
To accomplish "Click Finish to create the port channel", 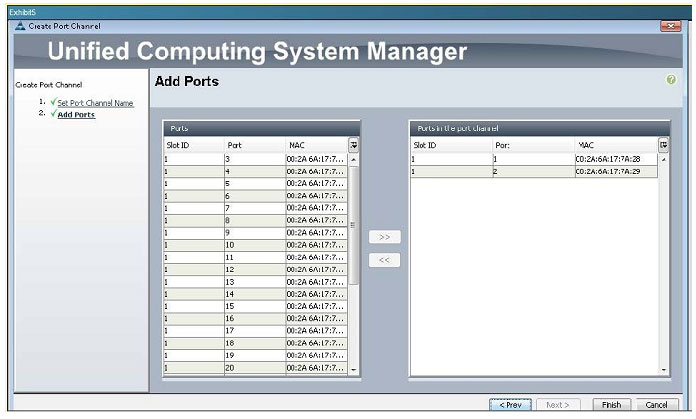I will (611, 405).
